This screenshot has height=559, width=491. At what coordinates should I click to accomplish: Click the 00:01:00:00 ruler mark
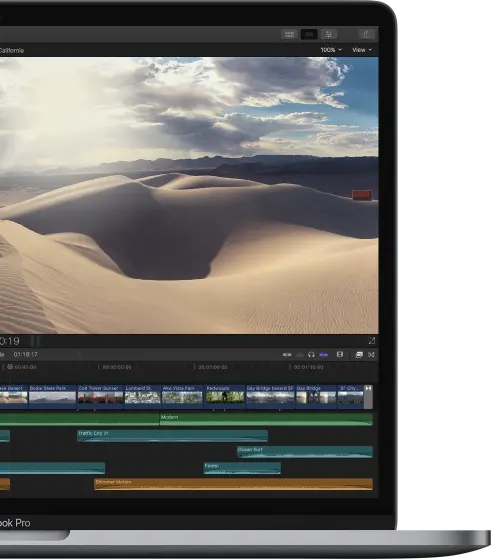click(213, 367)
